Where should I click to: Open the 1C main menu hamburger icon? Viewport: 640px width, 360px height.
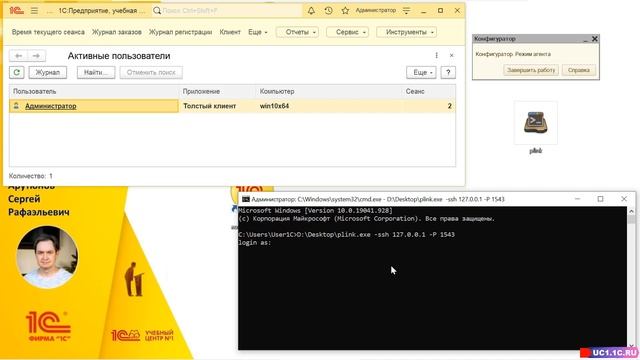point(34,11)
